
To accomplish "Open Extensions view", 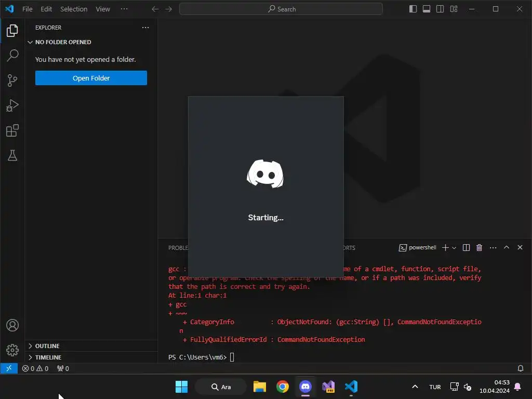I will click(x=12, y=130).
